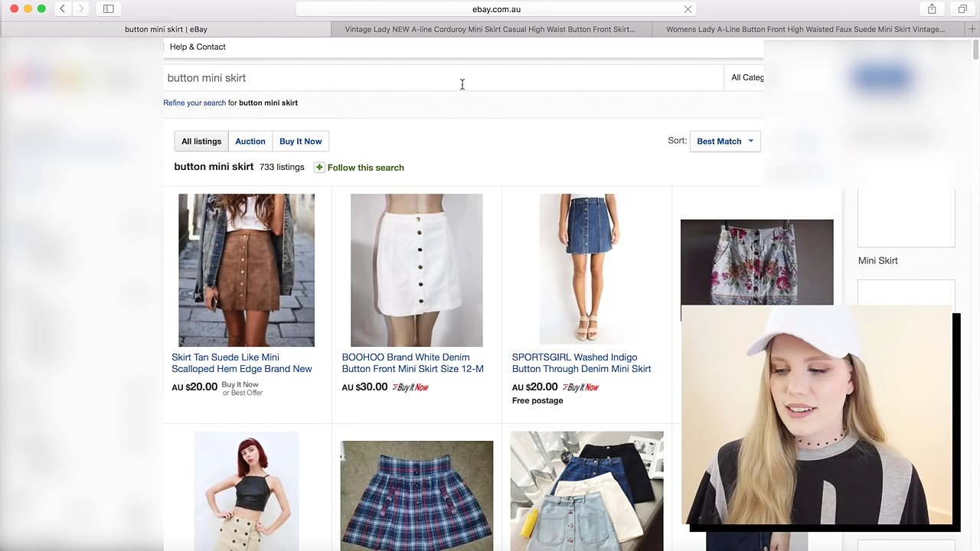Click 'AU $30.00' price on BOOHOO listing

tap(364, 387)
